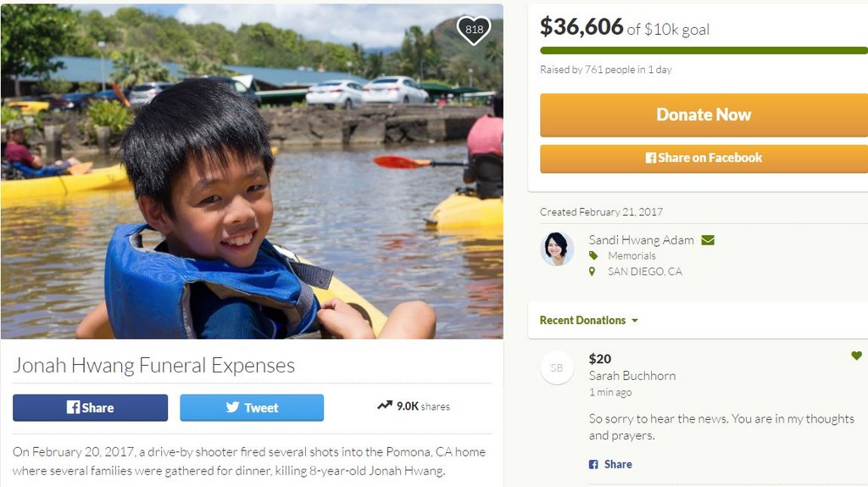Click the Memorials tag icon
This screenshot has height=487, width=868.
click(593, 255)
